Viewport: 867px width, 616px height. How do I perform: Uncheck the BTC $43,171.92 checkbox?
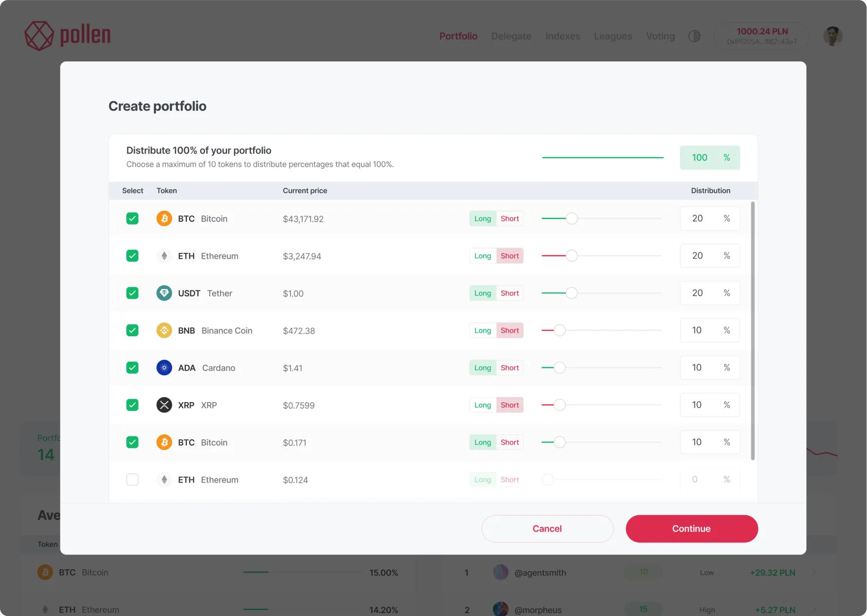click(132, 218)
